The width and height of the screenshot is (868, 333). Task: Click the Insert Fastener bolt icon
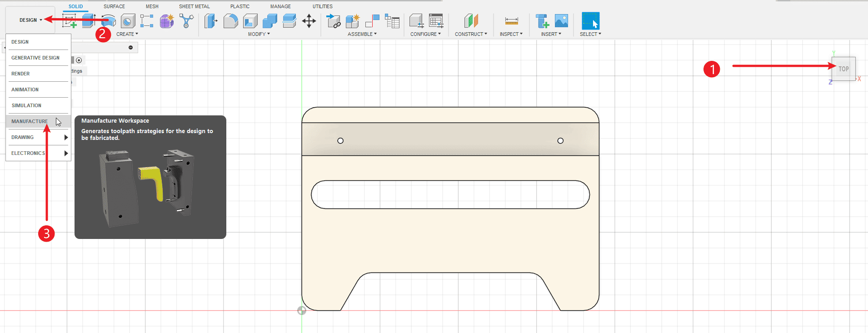click(542, 21)
